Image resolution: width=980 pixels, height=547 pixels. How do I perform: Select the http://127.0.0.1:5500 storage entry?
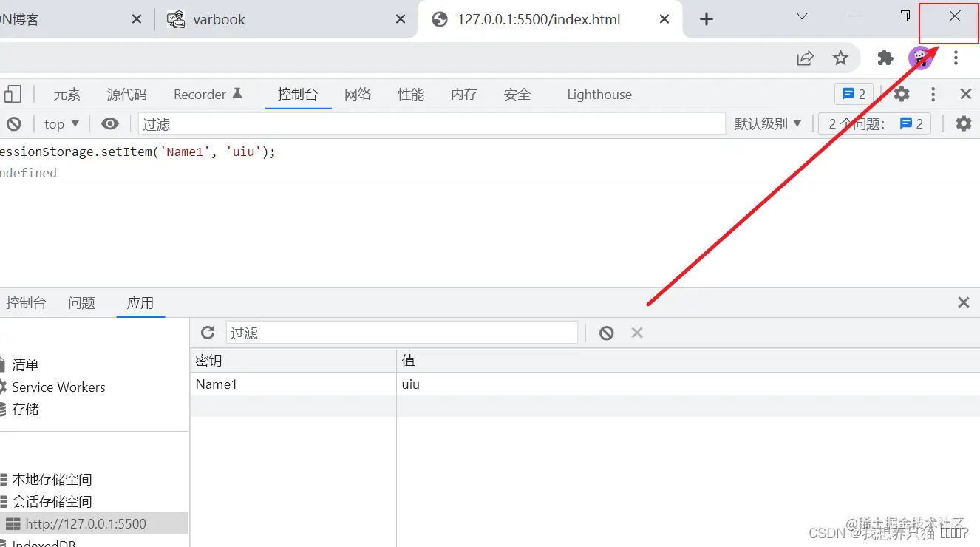coord(94,523)
